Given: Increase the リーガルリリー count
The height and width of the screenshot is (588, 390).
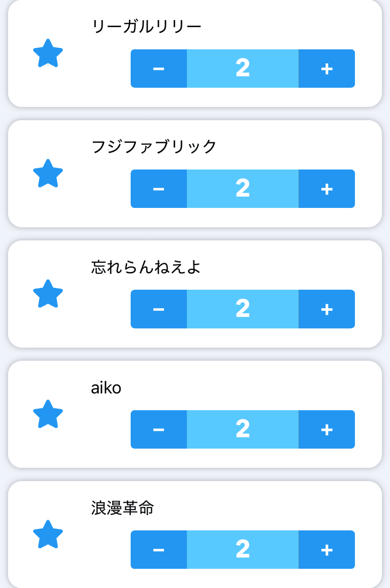Looking at the screenshot, I should click(327, 69).
